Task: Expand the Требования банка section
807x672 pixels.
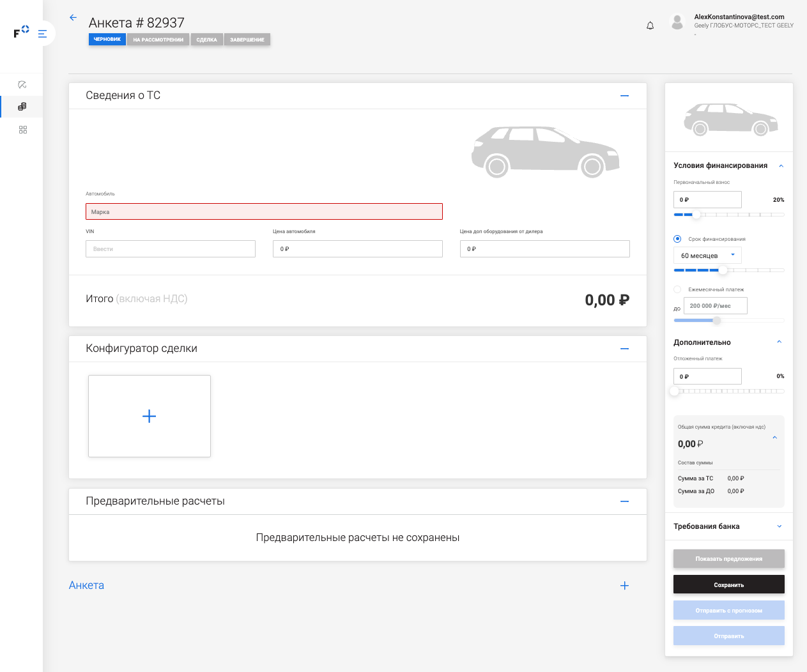Action: (x=779, y=526)
